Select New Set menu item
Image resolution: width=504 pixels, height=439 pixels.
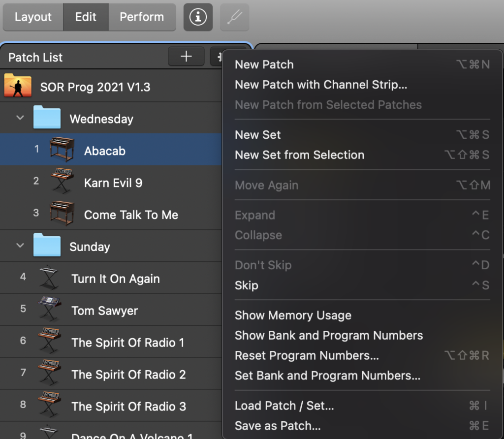362,135
